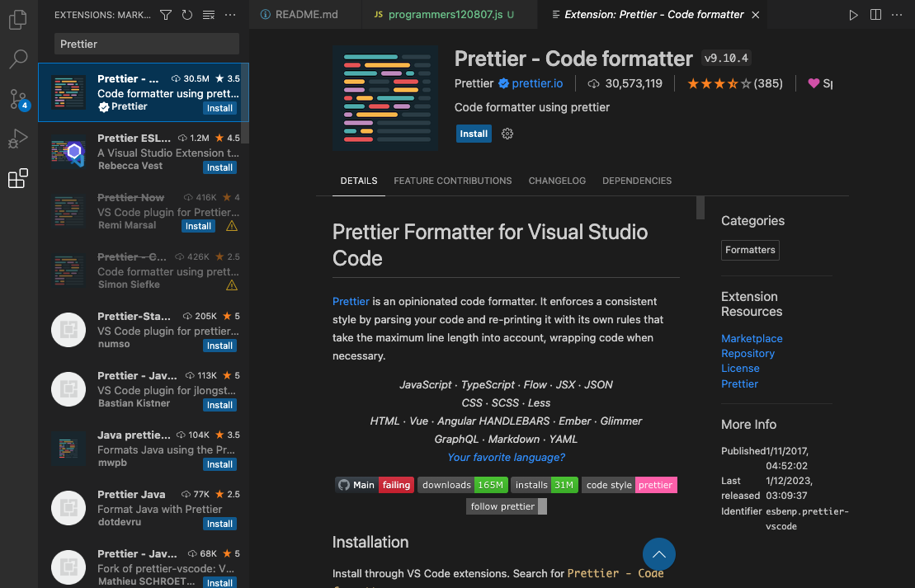Open the Changelog tab
This screenshot has width=915, height=588.
(x=557, y=181)
